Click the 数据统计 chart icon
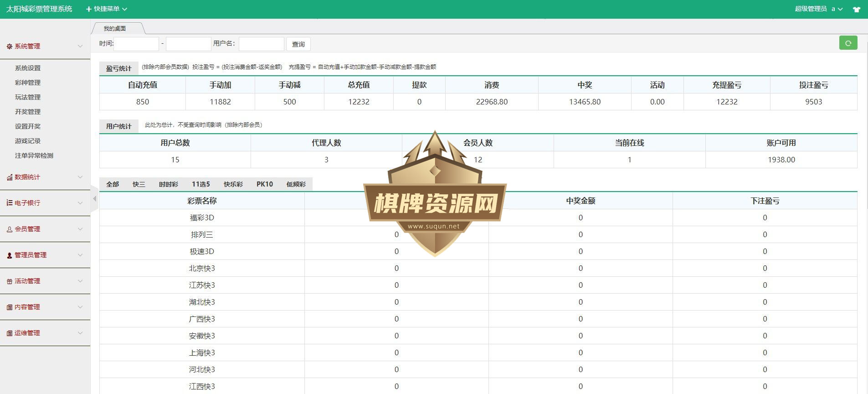The width and height of the screenshot is (868, 394). (x=10, y=177)
